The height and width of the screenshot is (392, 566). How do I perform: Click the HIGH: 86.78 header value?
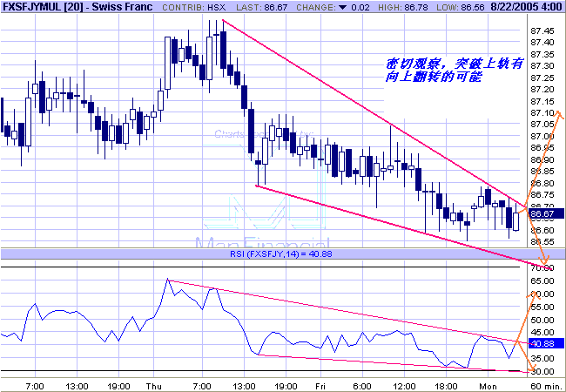point(403,7)
